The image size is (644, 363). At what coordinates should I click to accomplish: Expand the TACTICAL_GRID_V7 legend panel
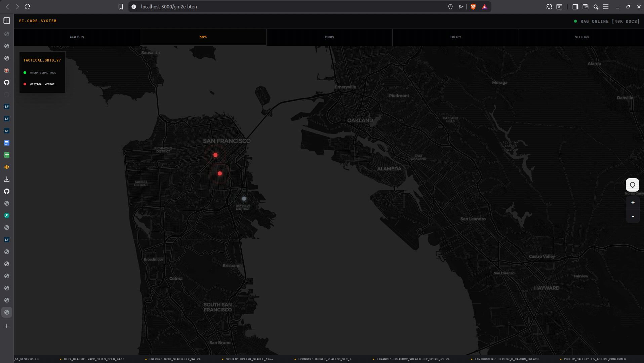tap(42, 60)
